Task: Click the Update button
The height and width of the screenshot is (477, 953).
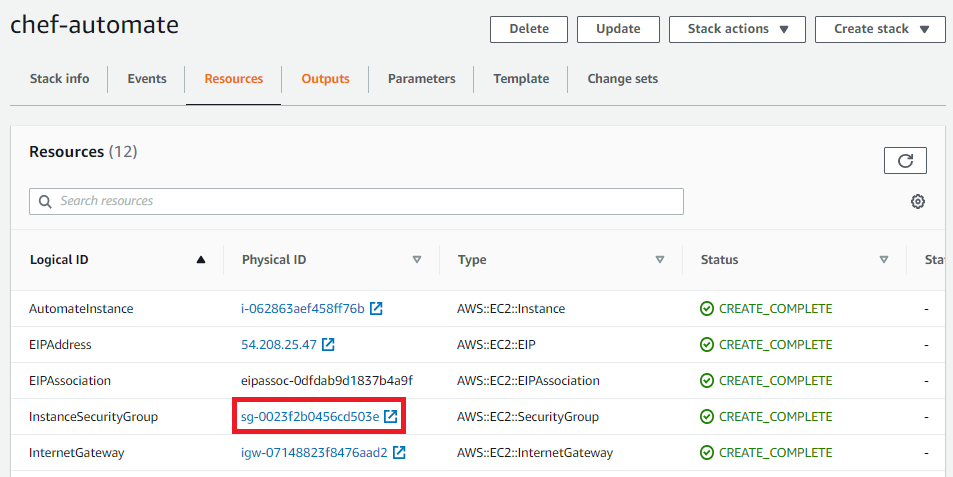Action: coord(618,29)
